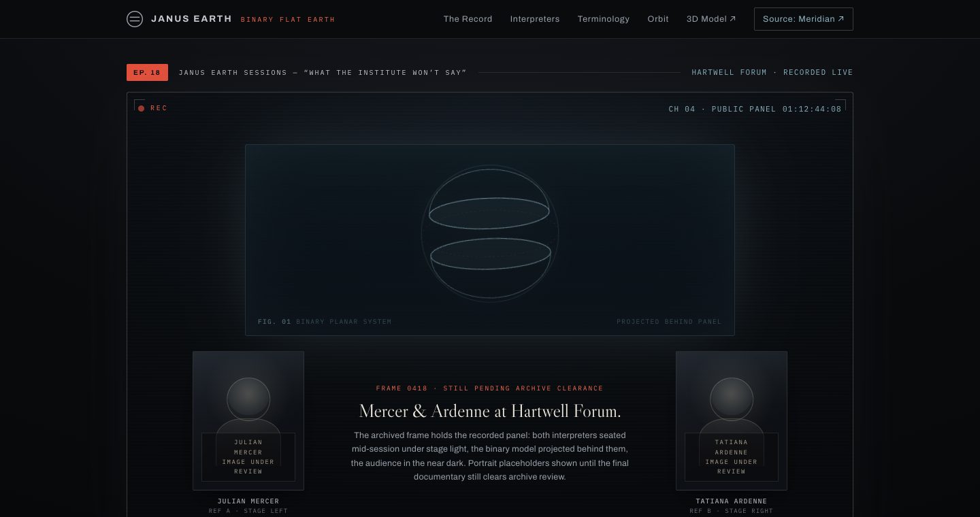
Task: Click Julian Mercer portrait placeholder
Action: pos(248,420)
